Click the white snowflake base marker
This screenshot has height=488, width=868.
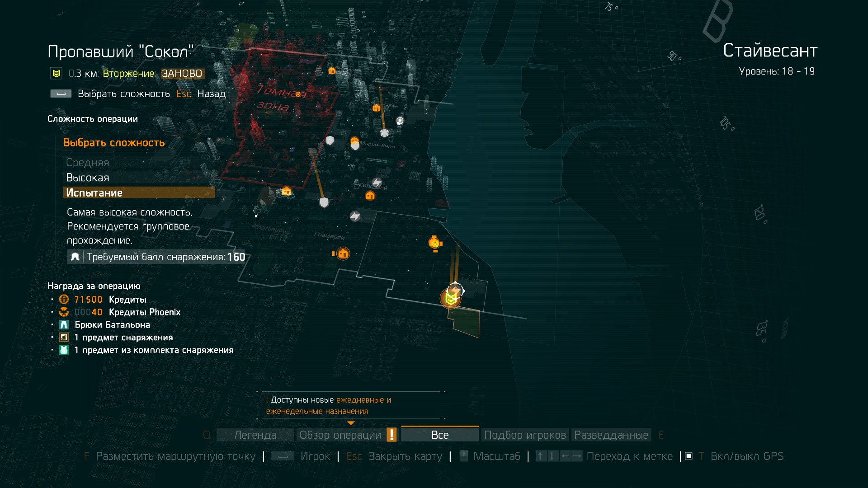384,133
